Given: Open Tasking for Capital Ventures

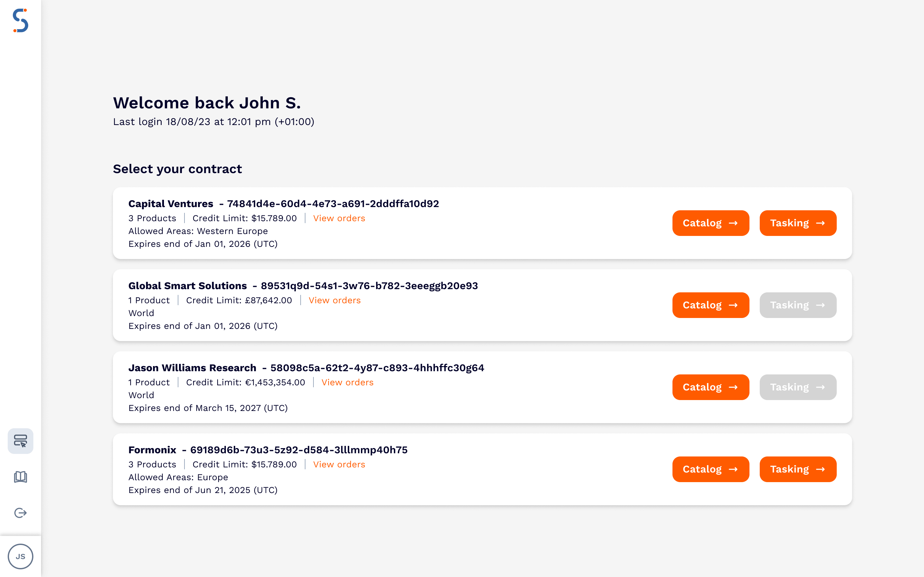Looking at the screenshot, I should tap(798, 223).
